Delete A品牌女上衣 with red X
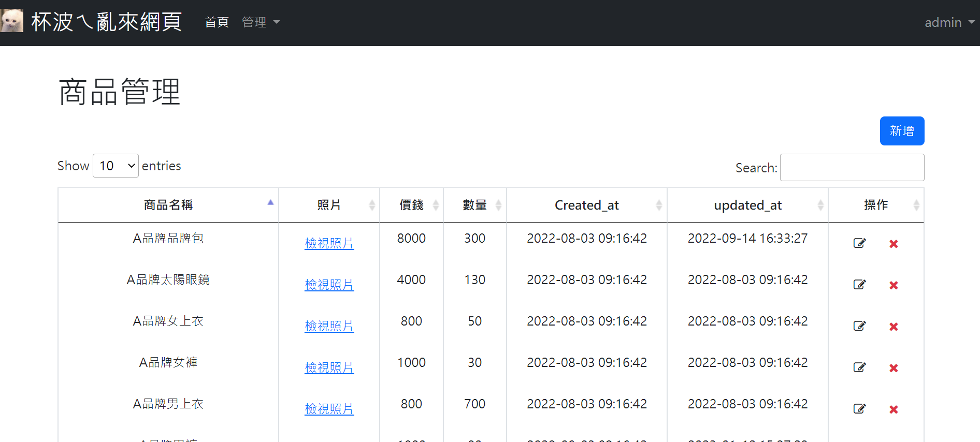Screen dimensions: 980x442 tap(893, 327)
